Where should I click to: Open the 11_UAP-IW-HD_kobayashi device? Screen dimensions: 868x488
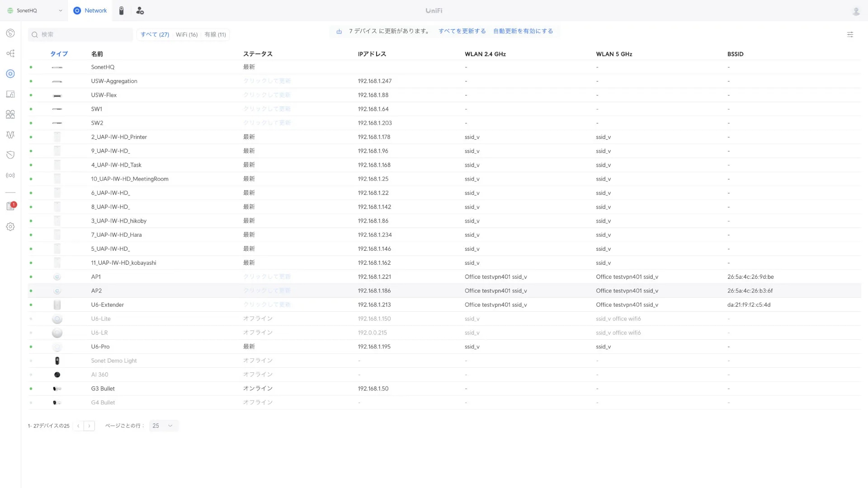123,263
